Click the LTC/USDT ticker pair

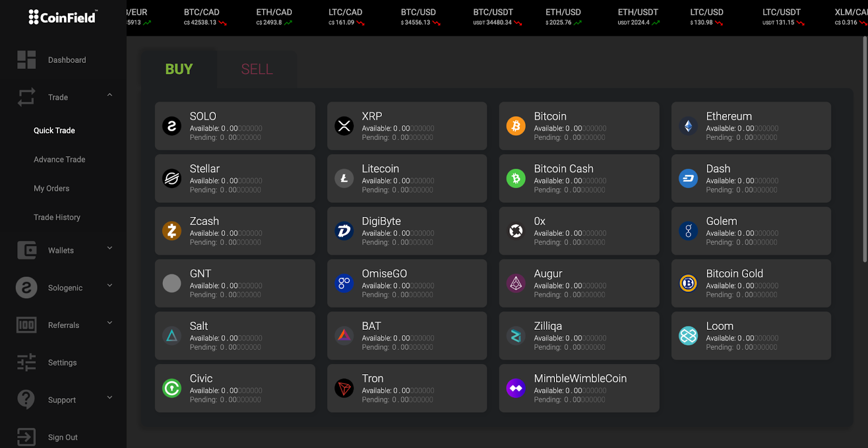(782, 12)
